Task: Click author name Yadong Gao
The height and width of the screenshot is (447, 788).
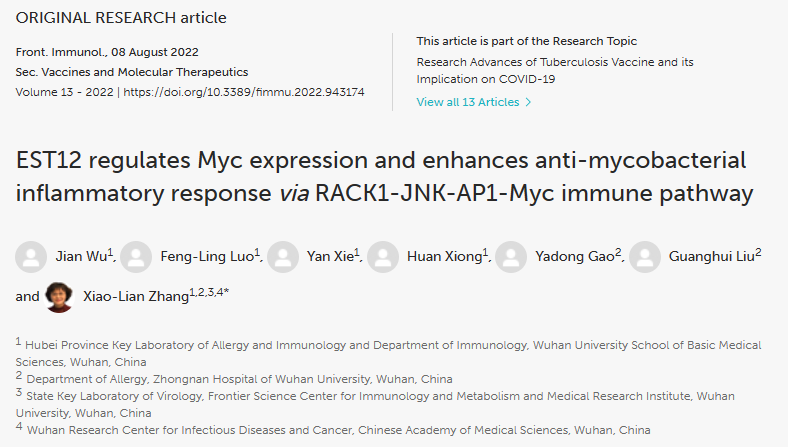Action: 574,256
